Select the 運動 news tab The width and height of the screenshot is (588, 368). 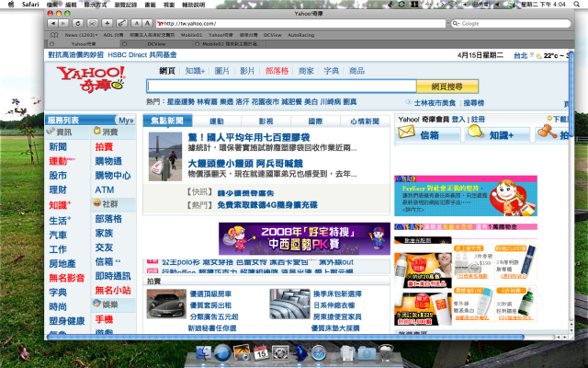[217, 121]
